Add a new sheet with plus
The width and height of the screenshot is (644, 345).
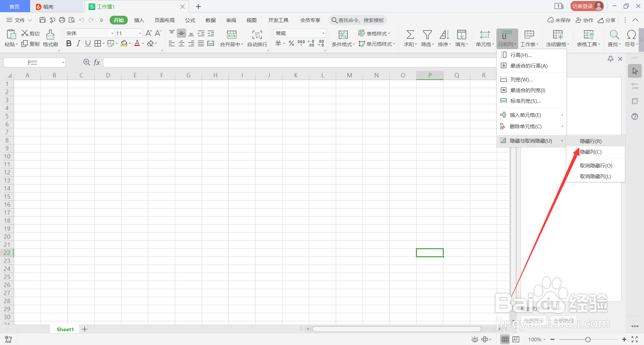pyautogui.click(x=85, y=329)
